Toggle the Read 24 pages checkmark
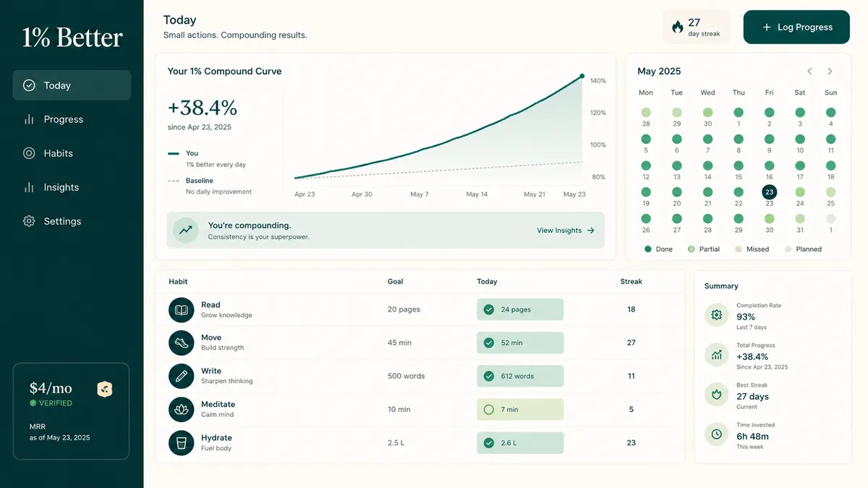Viewport: 868px width, 488px height. pyautogui.click(x=489, y=309)
